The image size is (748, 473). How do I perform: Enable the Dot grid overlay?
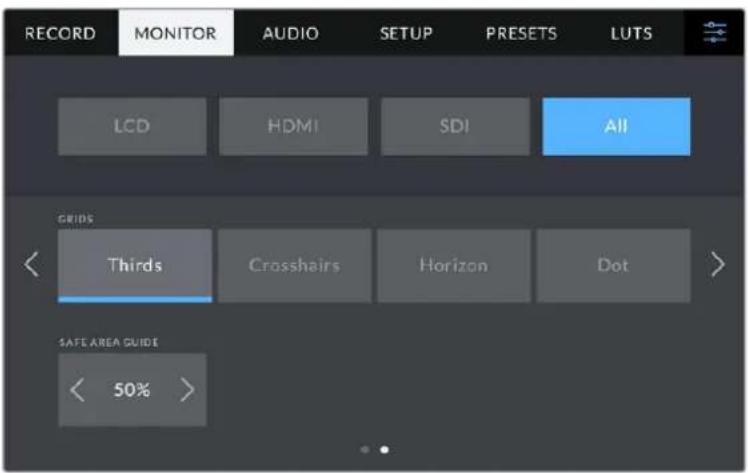pyautogui.click(x=613, y=265)
